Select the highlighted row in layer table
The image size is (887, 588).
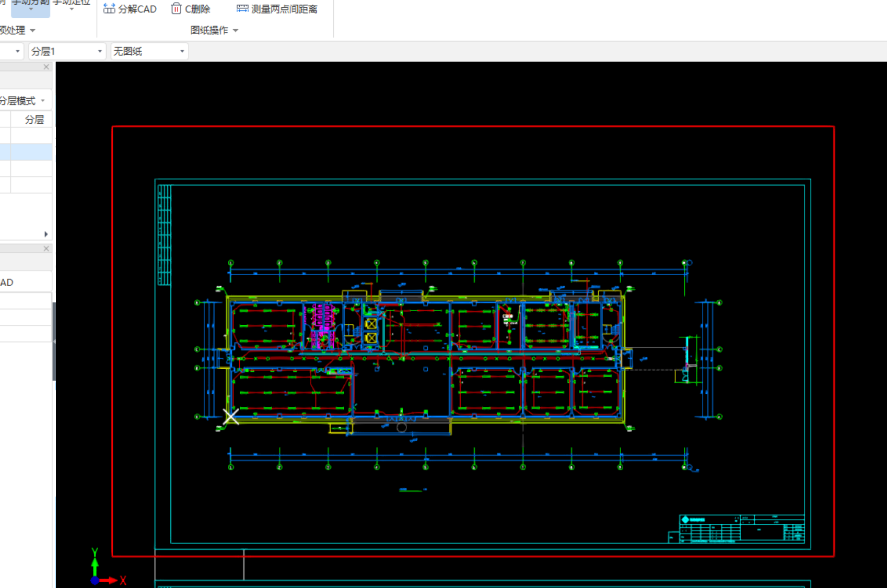coord(26,152)
